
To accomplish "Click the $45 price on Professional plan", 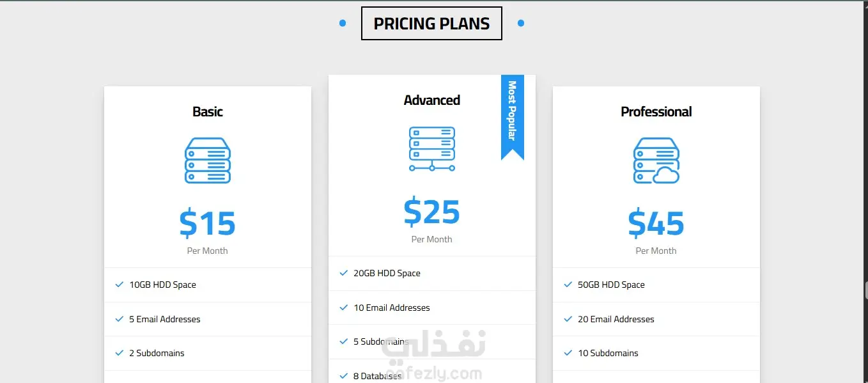I will pos(656,223).
